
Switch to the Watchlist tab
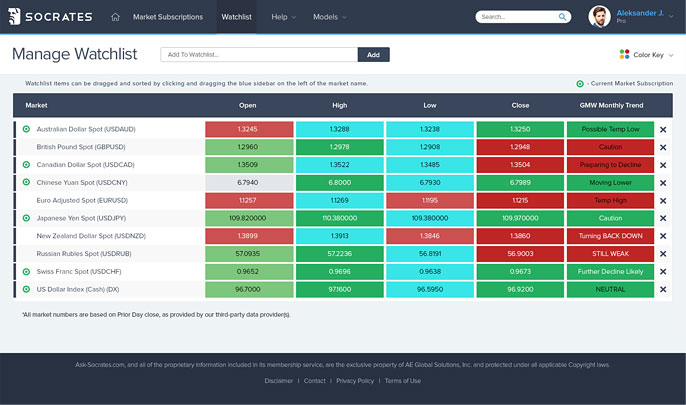236,17
